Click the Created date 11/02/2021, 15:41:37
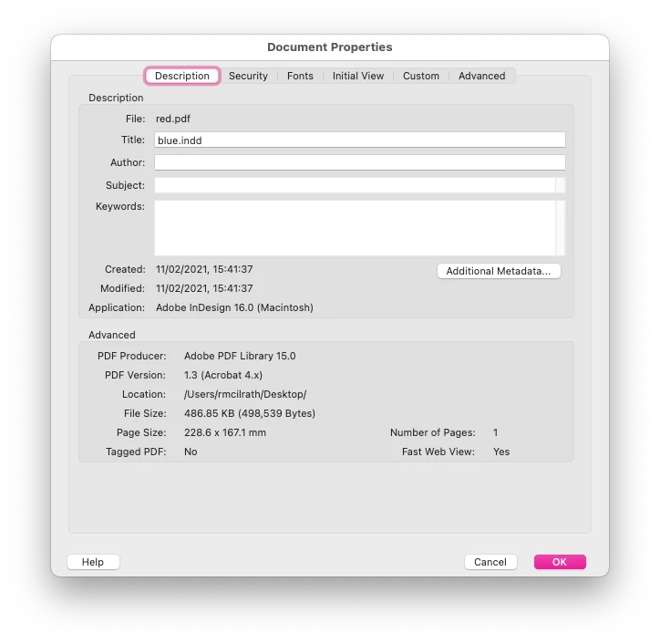Screen dimensions: 660x644 click(204, 269)
